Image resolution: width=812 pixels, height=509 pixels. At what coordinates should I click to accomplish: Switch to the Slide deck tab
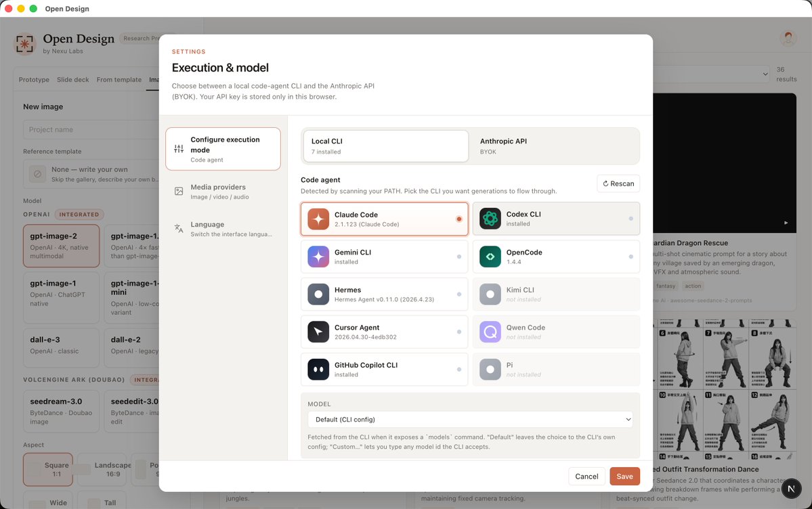point(73,80)
